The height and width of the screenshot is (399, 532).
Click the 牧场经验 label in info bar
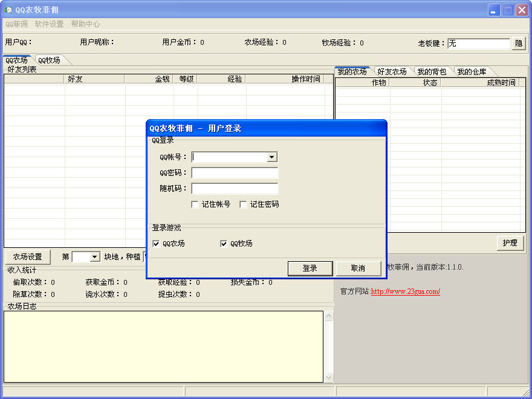(343, 43)
